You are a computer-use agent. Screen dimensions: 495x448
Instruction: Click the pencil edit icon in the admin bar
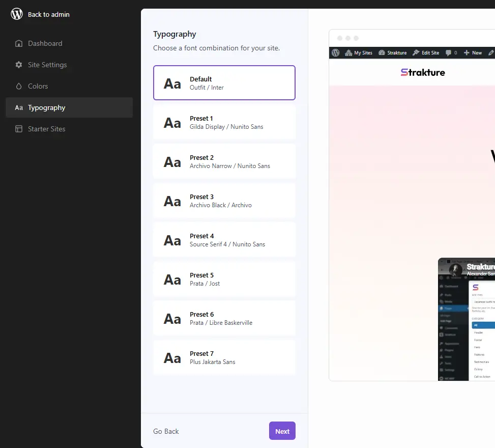pos(490,52)
